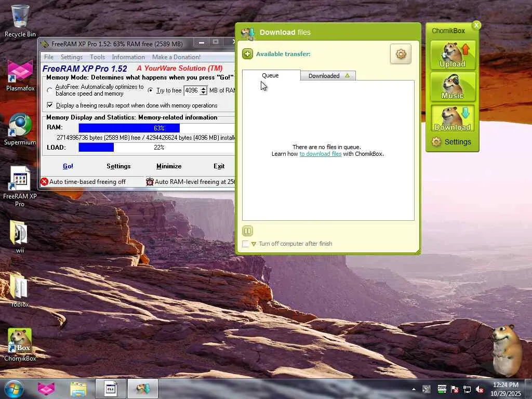Click the green plus Available transfer icon
This screenshot has height=399, width=532.
(x=247, y=54)
